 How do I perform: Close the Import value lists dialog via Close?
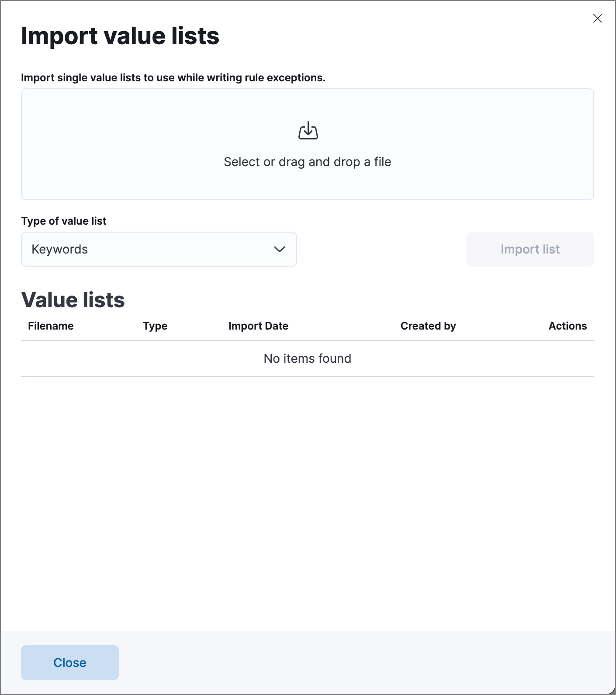[x=69, y=662]
